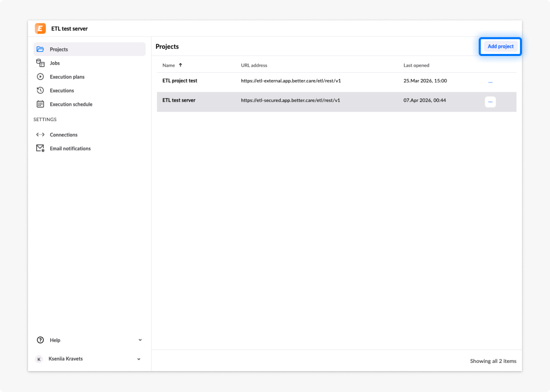Click the etl-secured.app.better.care URL
The image size is (550, 392).
(x=290, y=100)
